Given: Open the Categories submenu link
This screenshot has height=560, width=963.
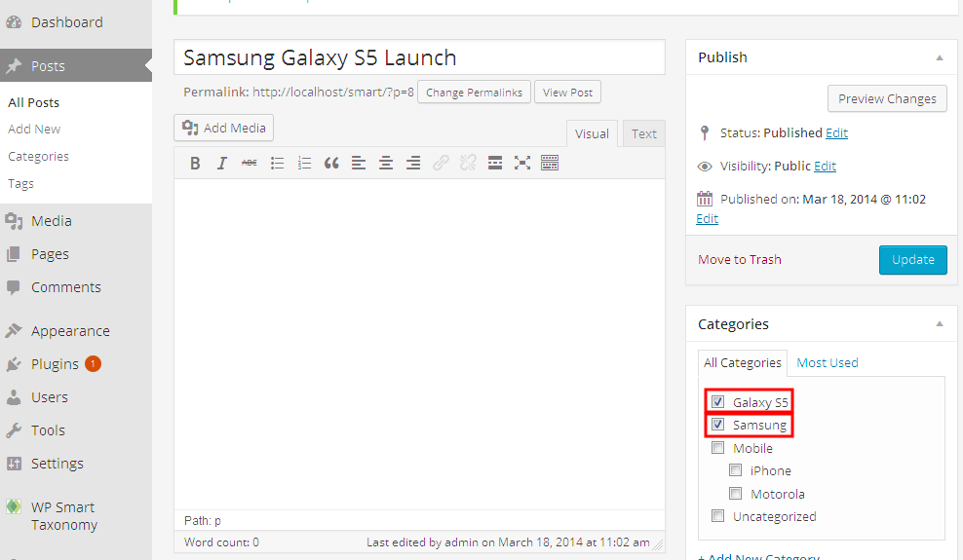Looking at the screenshot, I should click(x=38, y=157).
